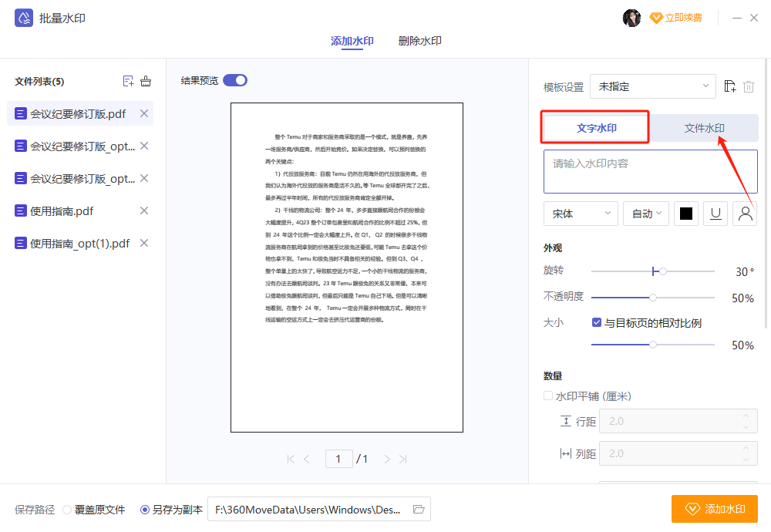Image resolution: width=771 pixels, height=532 pixels.
Task: Open the save path folder browser
Action: pos(419,509)
